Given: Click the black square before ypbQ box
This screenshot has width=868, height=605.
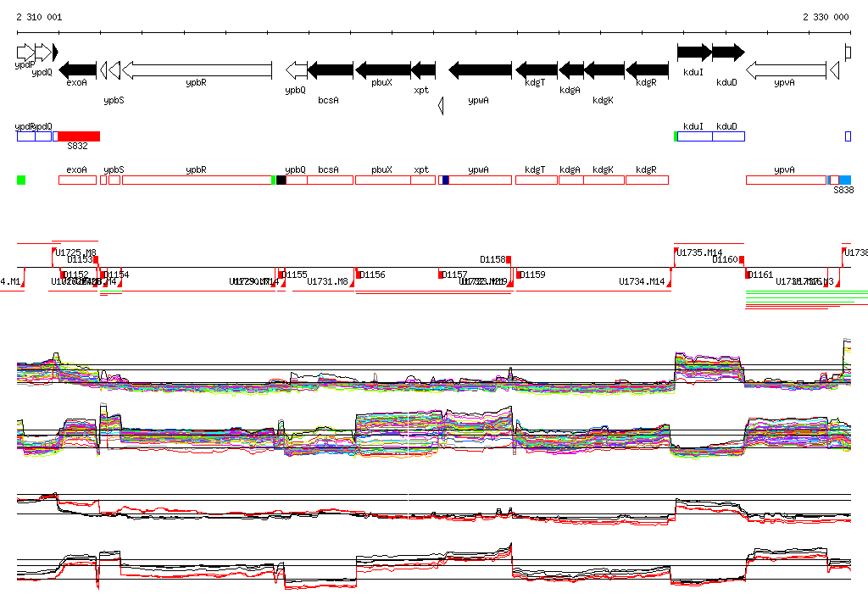Looking at the screenshot, I should point(281,180).
